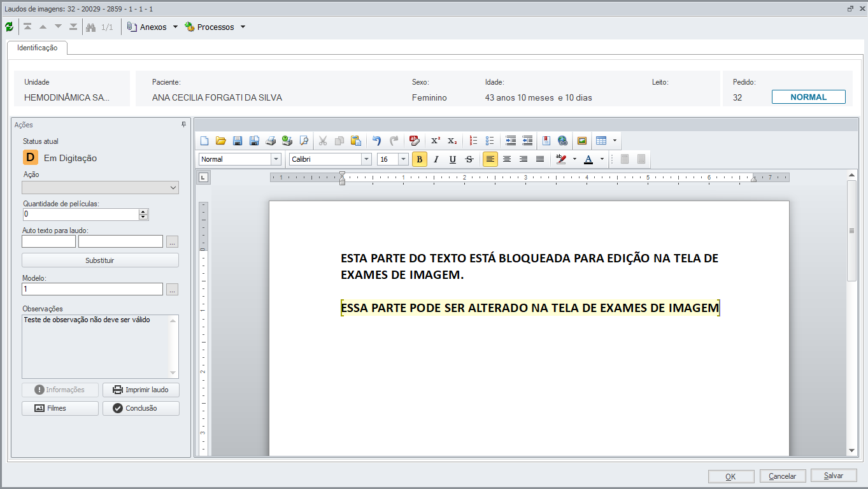Open the Calibri font name dropdown

pyautogui.click(x=366, y=159)
